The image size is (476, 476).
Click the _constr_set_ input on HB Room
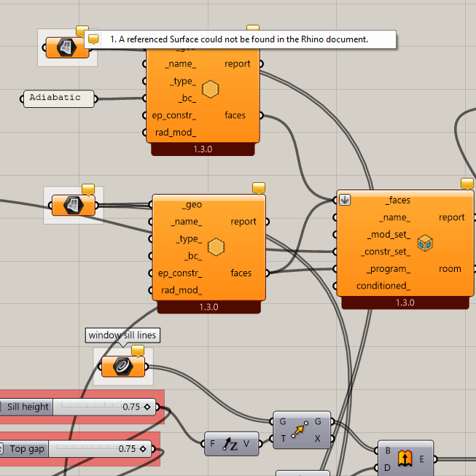pyautogui.click(x=386, y=252)
